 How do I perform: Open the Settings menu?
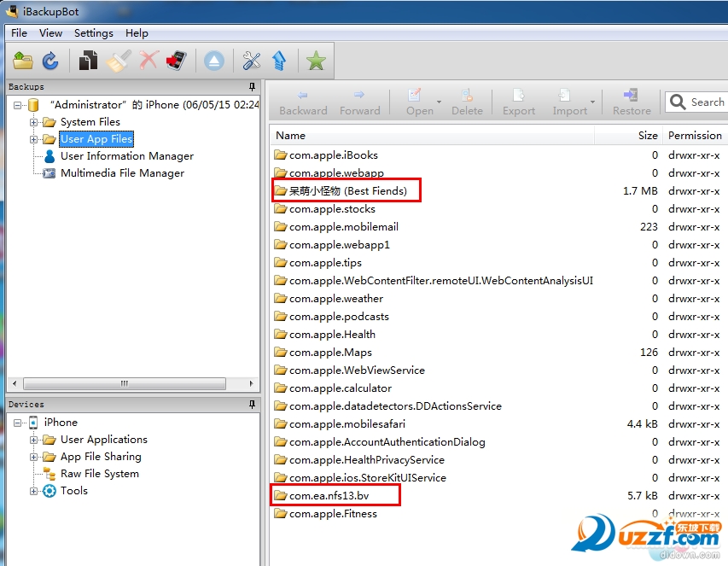[94, 33]
